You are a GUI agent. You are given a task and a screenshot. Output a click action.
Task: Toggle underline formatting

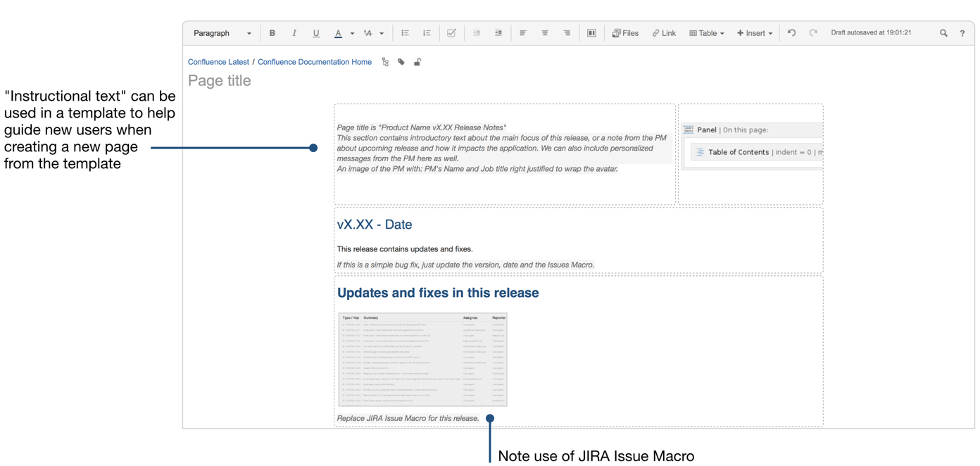(x=316, y=33)
